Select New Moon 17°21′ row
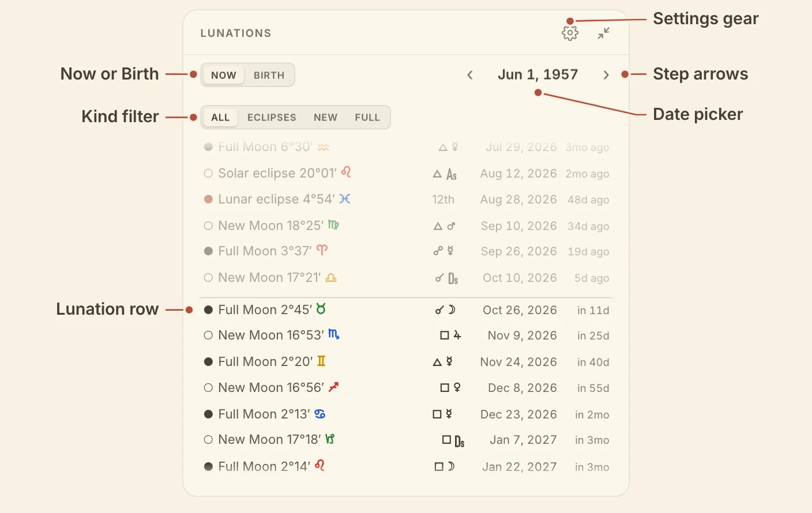812x513 pixels. (x=406, y=278)
